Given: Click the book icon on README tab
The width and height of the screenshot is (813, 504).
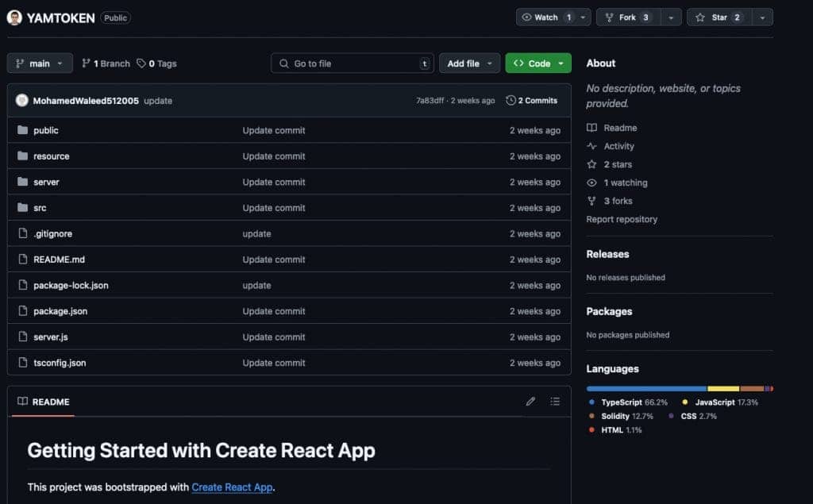Looking at the screenshot, I should 23,402.
